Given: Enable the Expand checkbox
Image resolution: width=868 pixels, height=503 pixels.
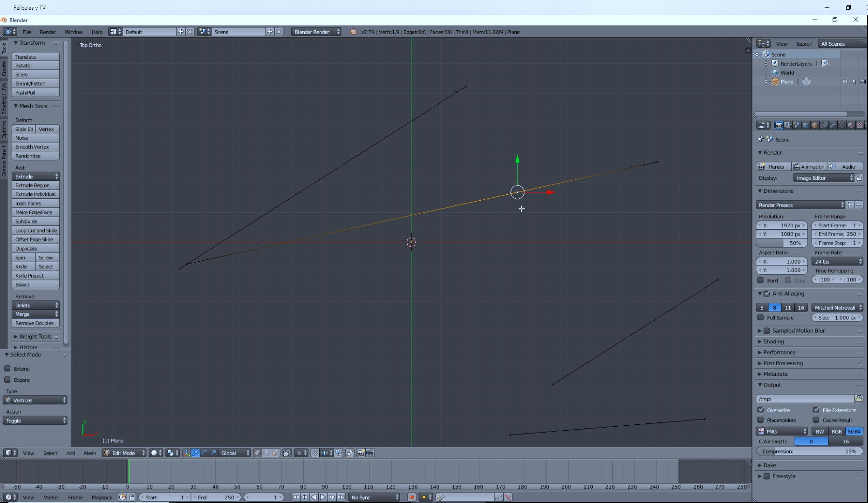Looking at the screenshot, I should click(x=7, y=380).
